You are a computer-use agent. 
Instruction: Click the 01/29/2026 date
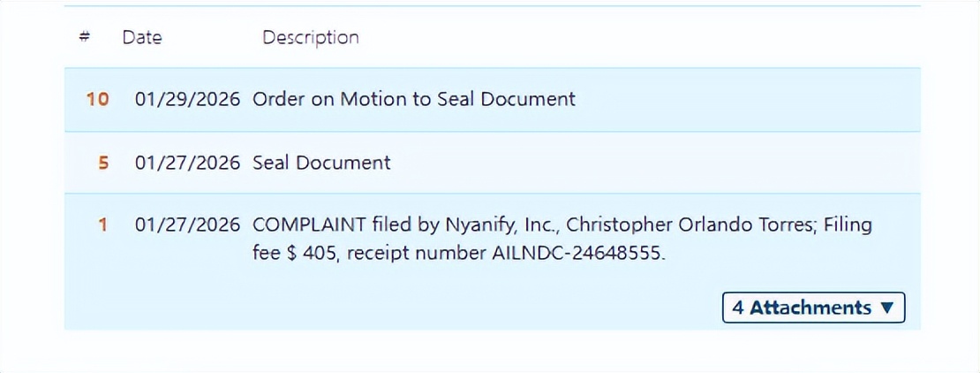[x=187, y=99]
